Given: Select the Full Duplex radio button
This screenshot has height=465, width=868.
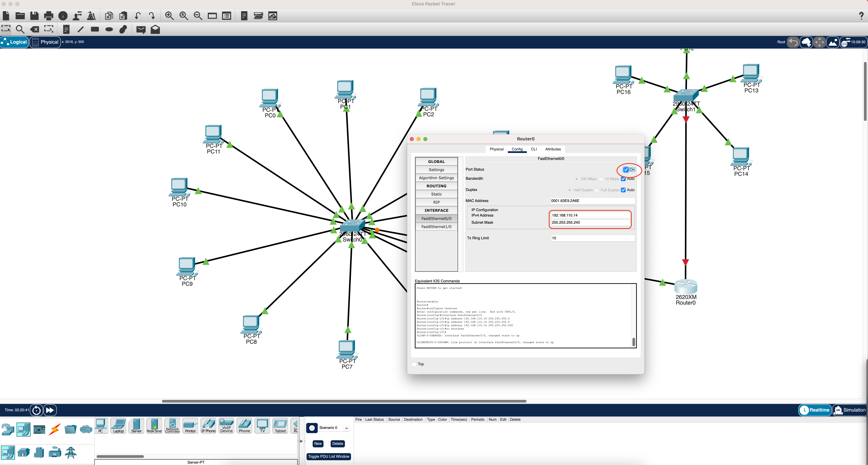Looking at the screenshot, I should [597, 190].
